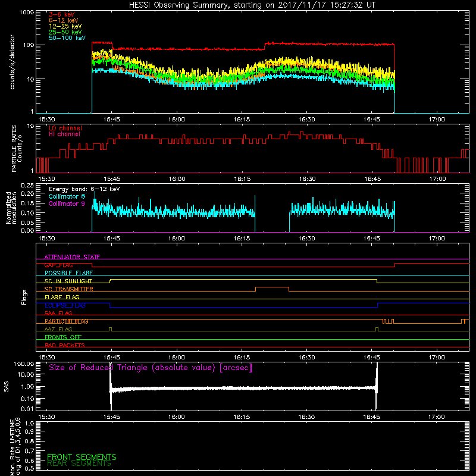Click the 15:30 time label under the SAS panel

pos(46,417)
